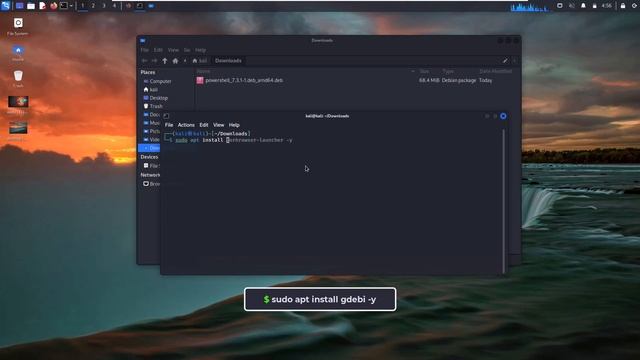
Task: Open Actions menu in the terminal window
Action: pyautogui.click(x=186, y=125)
